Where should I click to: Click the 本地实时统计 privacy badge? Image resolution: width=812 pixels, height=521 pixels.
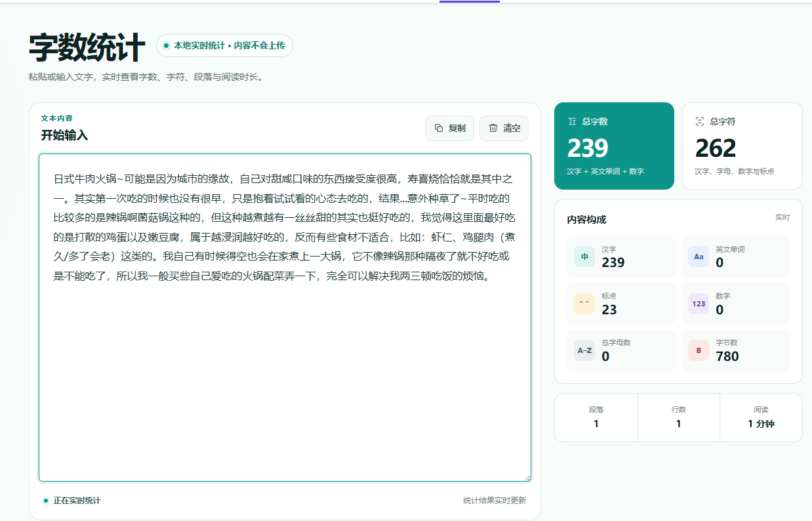(x=224, y=46)
